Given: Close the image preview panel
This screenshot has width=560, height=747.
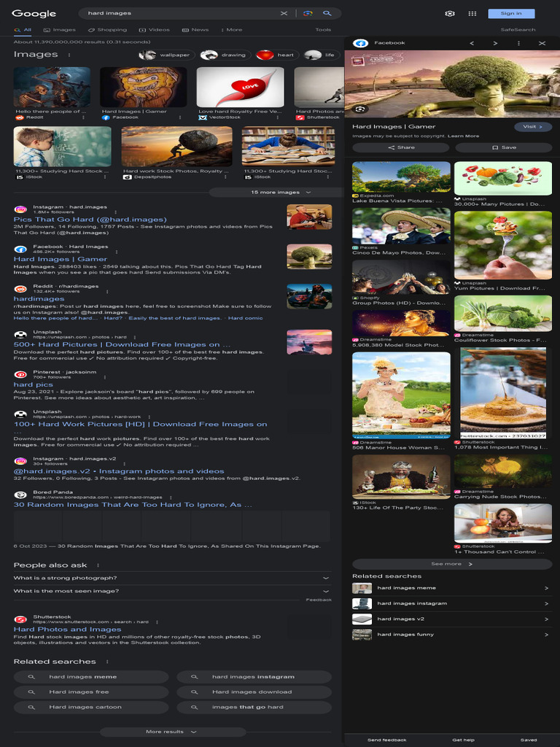Looking at the screenshot, I should (x=542, y=43).
